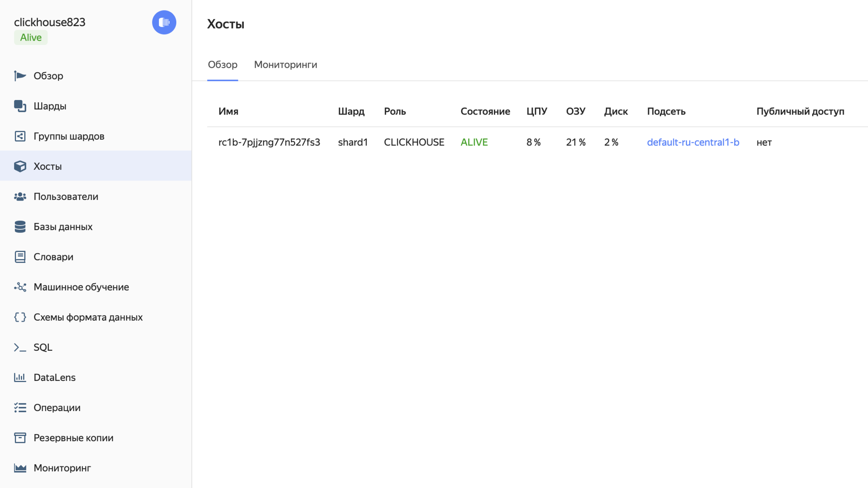868x488 pixels.
Task: Click the clickhouse823 cluster name
Action: 50,22
